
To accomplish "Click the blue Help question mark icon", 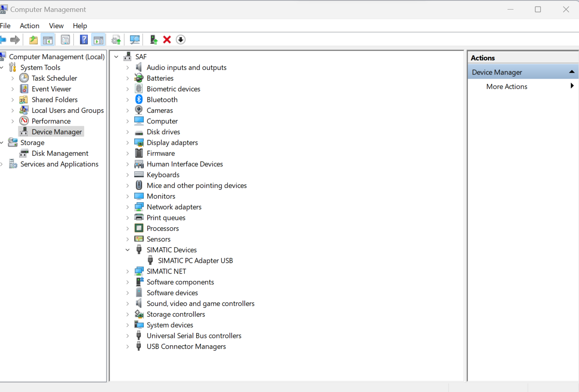I will coord(84,40).
